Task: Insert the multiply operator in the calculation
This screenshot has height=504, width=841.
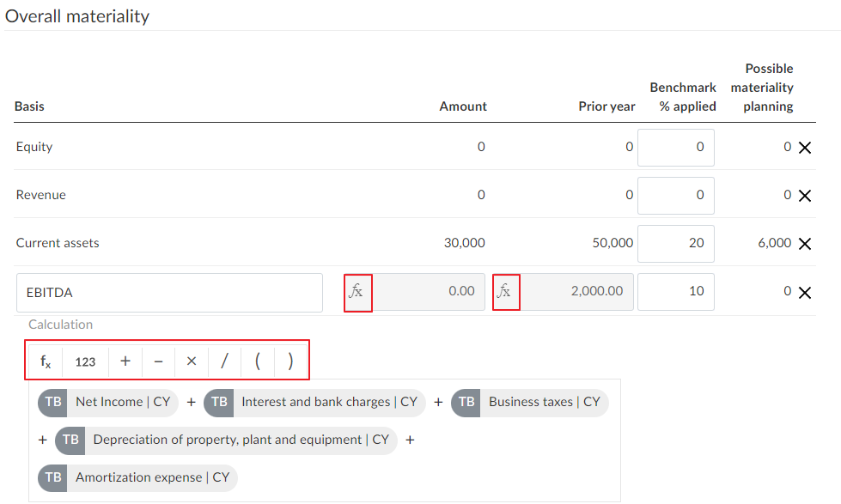Action: click(192, 361)
